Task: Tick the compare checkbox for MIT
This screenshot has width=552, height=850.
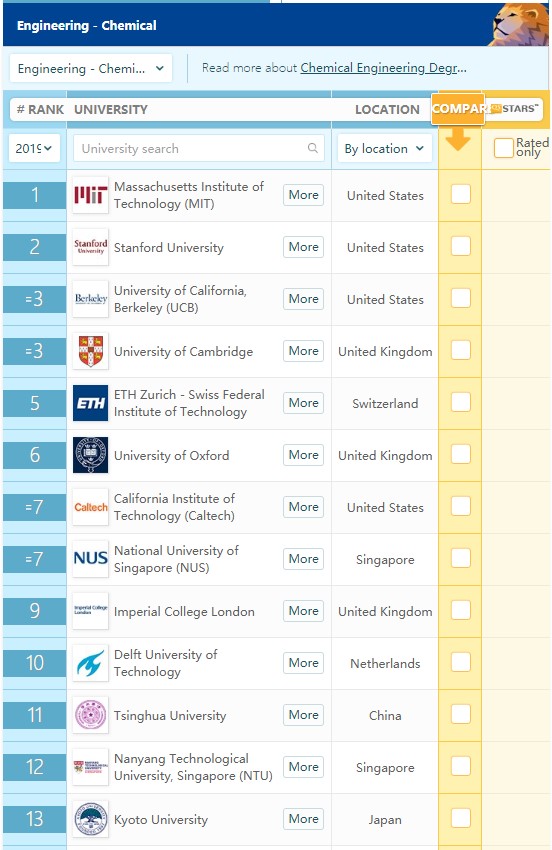Action: (460, 194)
